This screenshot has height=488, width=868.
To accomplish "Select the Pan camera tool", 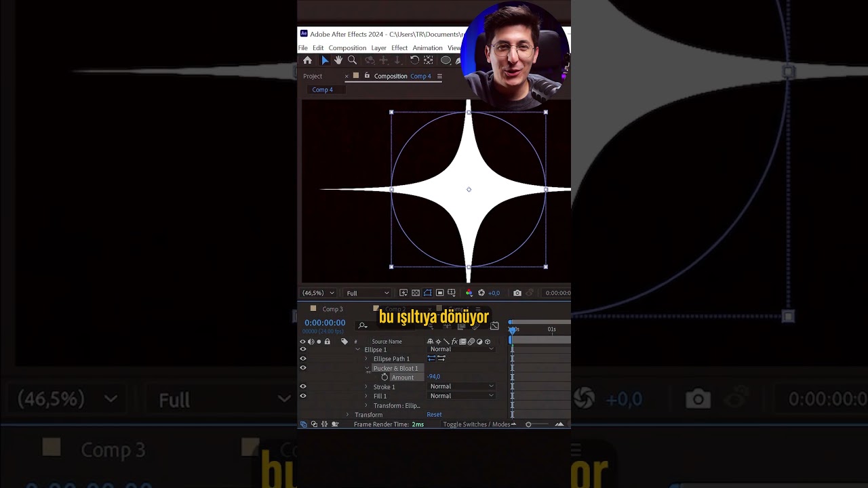I will (x=383, y=60).
